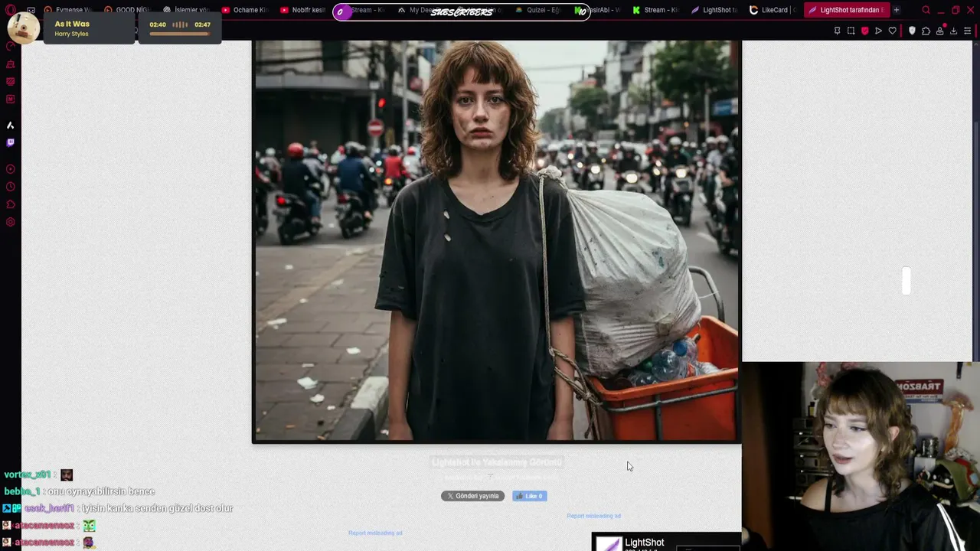This screenshot has width=980, height=551.
Task: Click the send/play arrow toolbar icon
Action: (878, 31)
